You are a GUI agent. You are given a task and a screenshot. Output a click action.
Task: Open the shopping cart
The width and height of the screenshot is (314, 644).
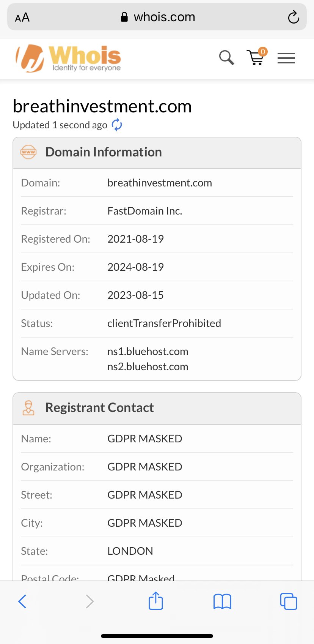click(255, 58)
